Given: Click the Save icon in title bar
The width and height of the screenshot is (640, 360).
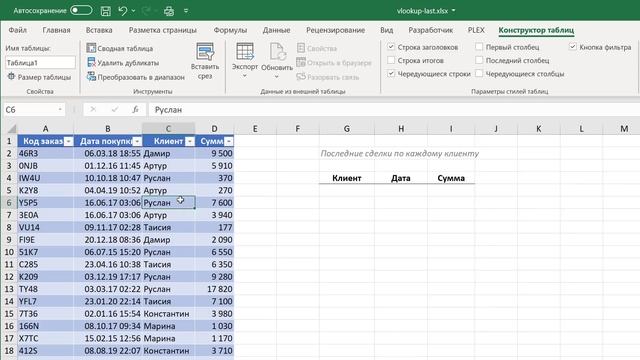Looking at the screenshot, I should (x=105, y=11).
